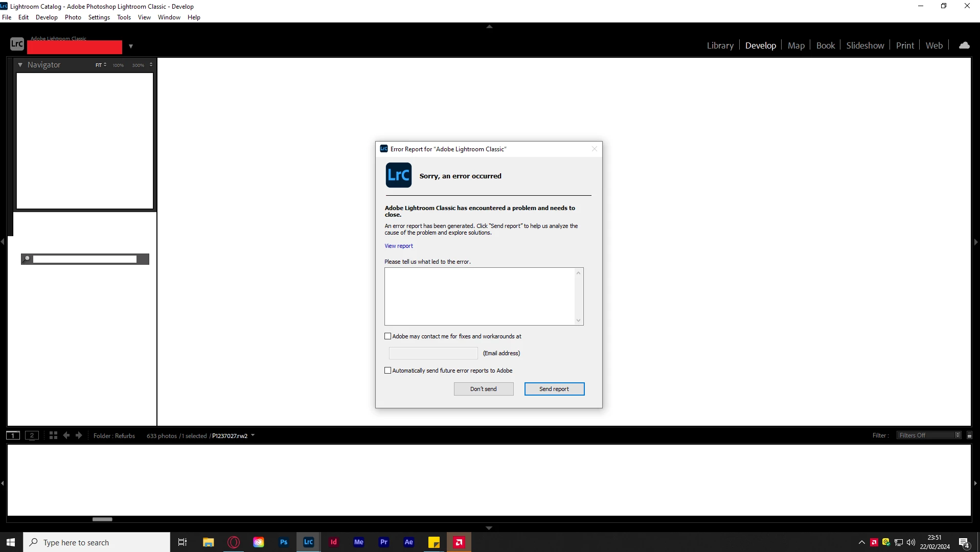The image size is (980, 552).
Task: Switch to the Map module
Action: (x=796, y=45)
